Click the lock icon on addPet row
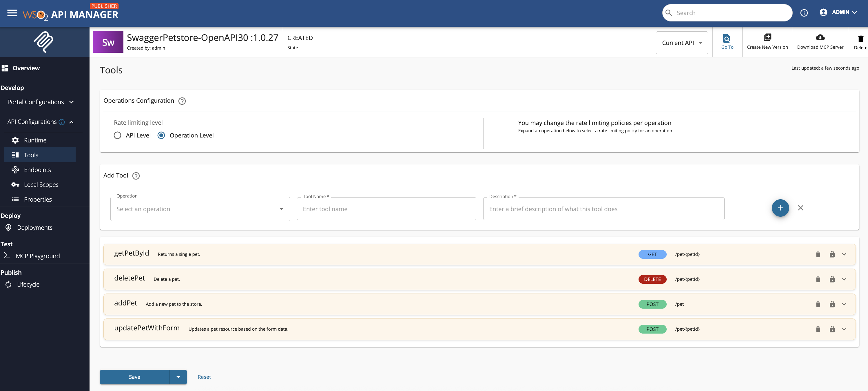Viewport: 868px width, 391px height. (832, 304)
